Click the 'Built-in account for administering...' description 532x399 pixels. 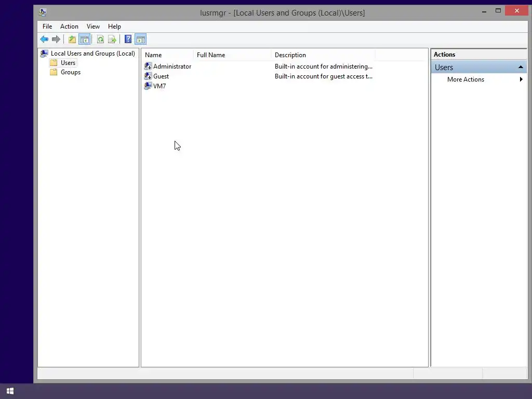point(323,66)
